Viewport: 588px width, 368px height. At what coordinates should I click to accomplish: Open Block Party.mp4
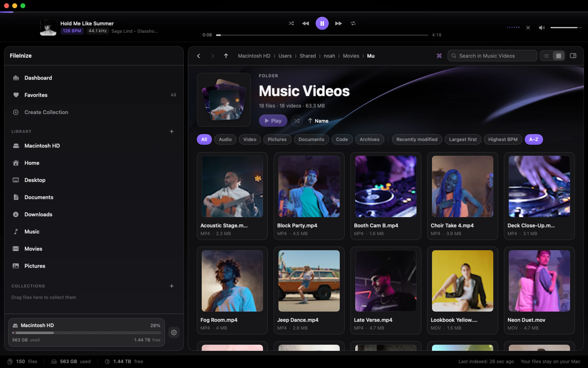coord(309,196)
